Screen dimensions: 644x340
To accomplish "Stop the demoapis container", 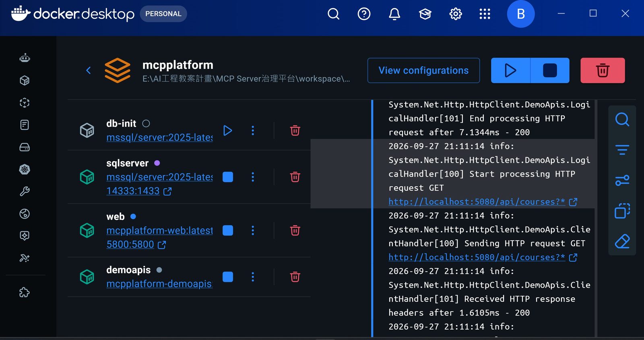I will pos(228,277).
